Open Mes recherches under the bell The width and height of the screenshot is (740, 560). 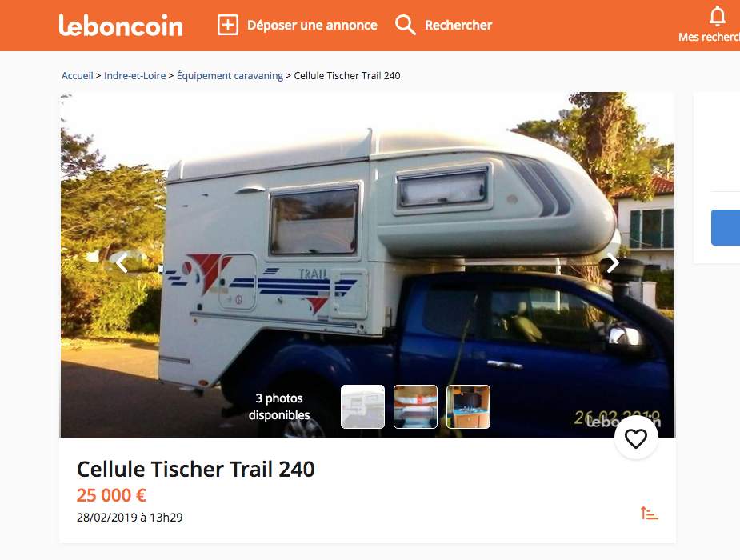point(709,37)
